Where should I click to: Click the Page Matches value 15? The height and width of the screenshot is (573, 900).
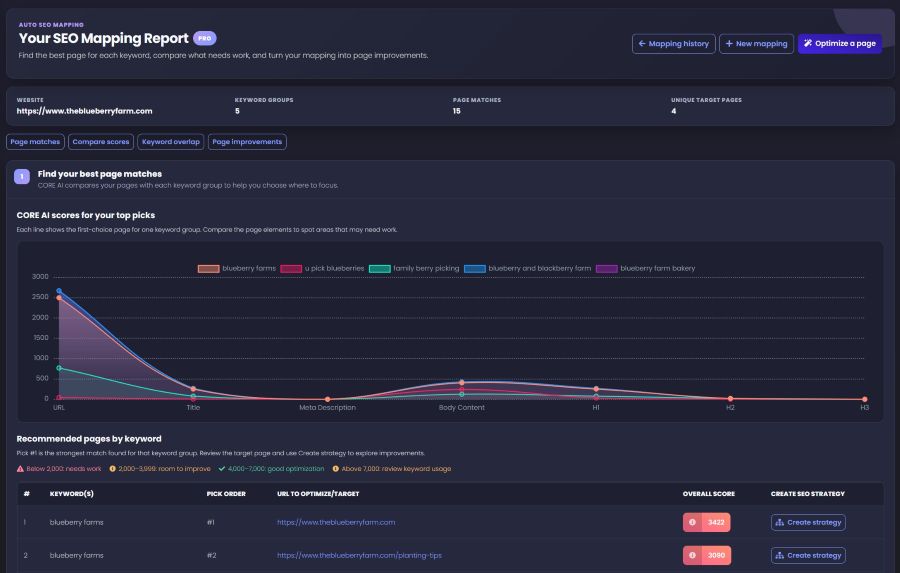(x=456, y=111)
